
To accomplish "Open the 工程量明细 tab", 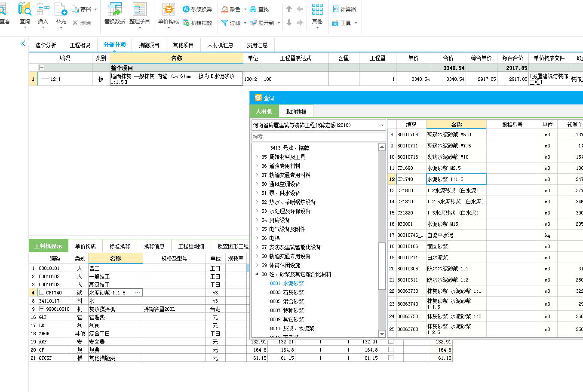I will 191,246.
